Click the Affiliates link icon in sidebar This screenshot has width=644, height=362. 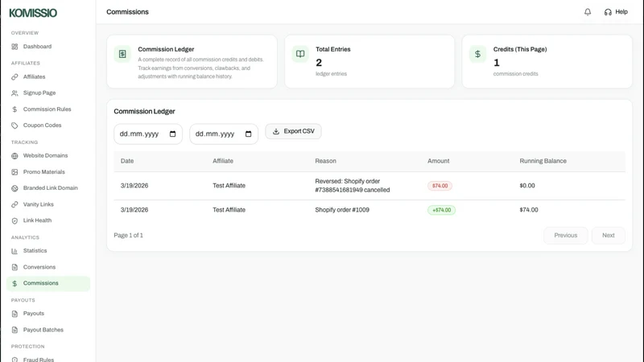click(x=14, y=76)
